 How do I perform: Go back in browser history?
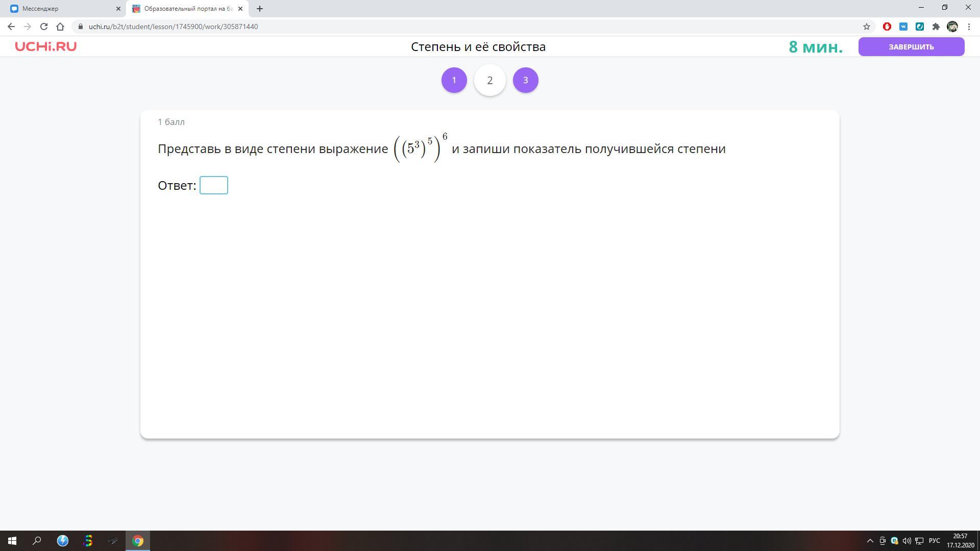coord(11,27)
